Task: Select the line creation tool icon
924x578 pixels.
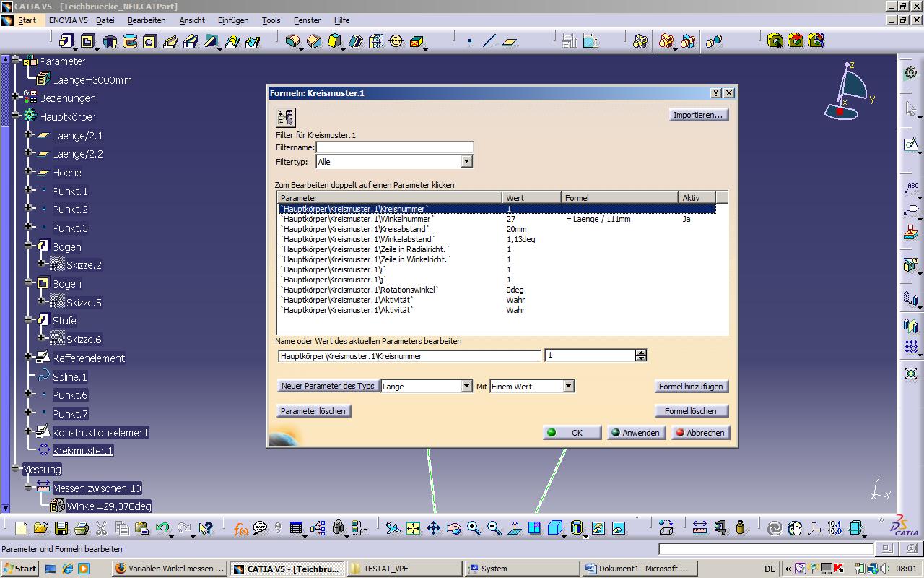Action: tap(489, 41)
